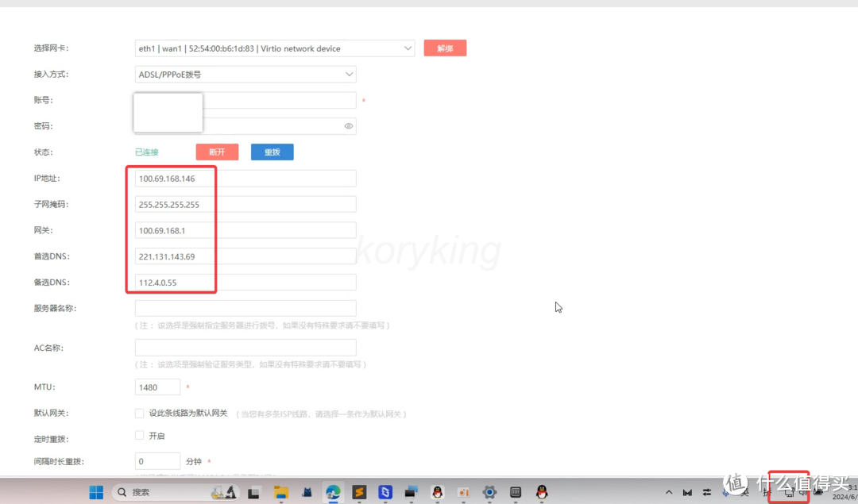Click the network icon in system tray
The width and height of the screenshot is (858, 504).
(x=789, y=492)
